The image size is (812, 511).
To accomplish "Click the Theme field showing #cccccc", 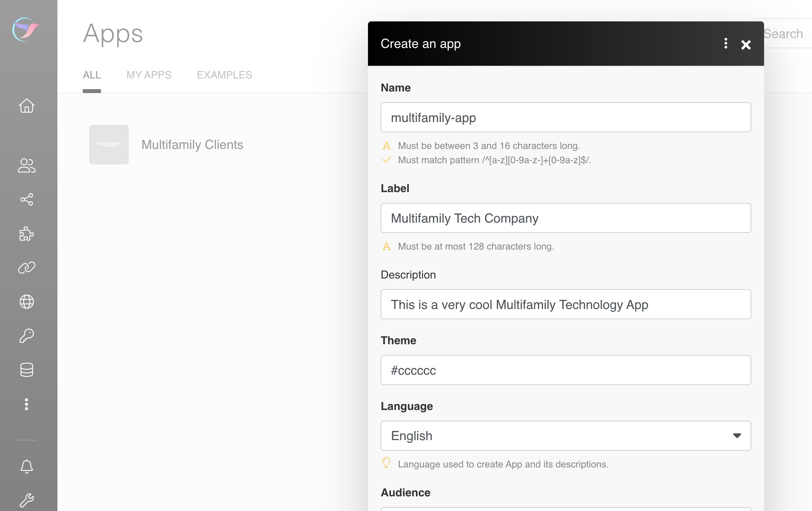I will [x=566, y=370].
